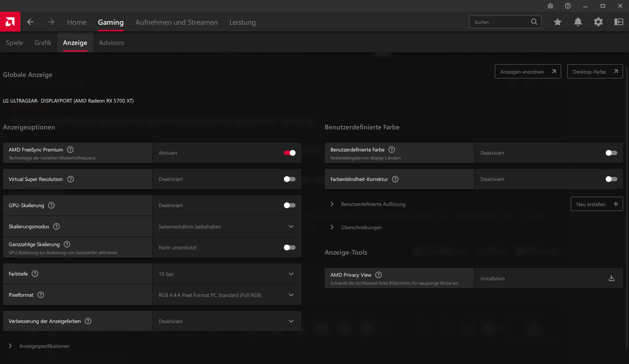This screenshot has height=364, width=629.
Task: Minimize the window
Action: 585,6
